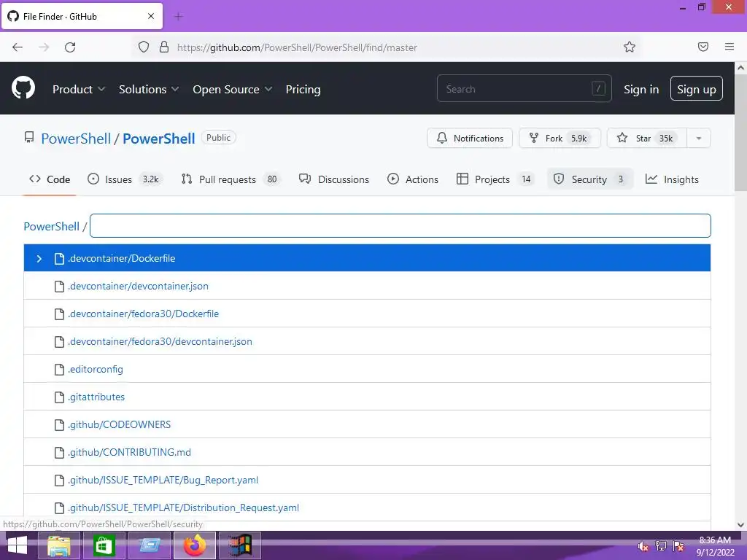This screenshot has height=560, width=747.
Task: Switch to the Issues tab
Action: [x=125, y=179]
